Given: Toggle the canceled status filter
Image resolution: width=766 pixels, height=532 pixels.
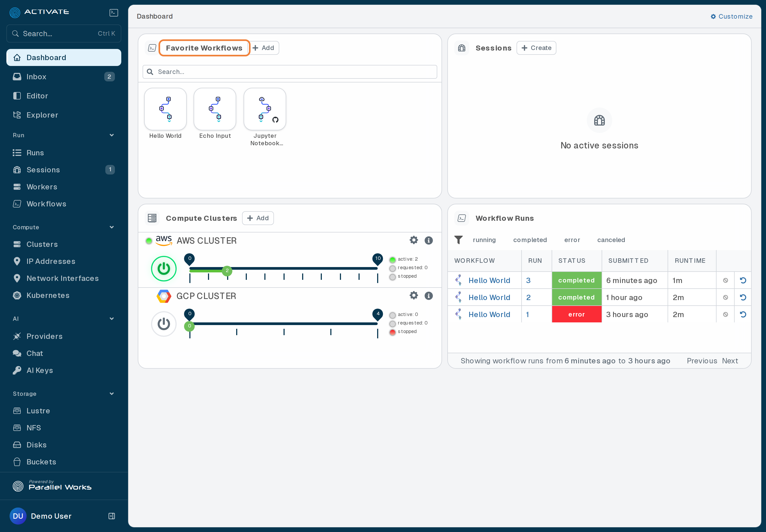Looking at the screenshot, I should click(x=611, y=240).
